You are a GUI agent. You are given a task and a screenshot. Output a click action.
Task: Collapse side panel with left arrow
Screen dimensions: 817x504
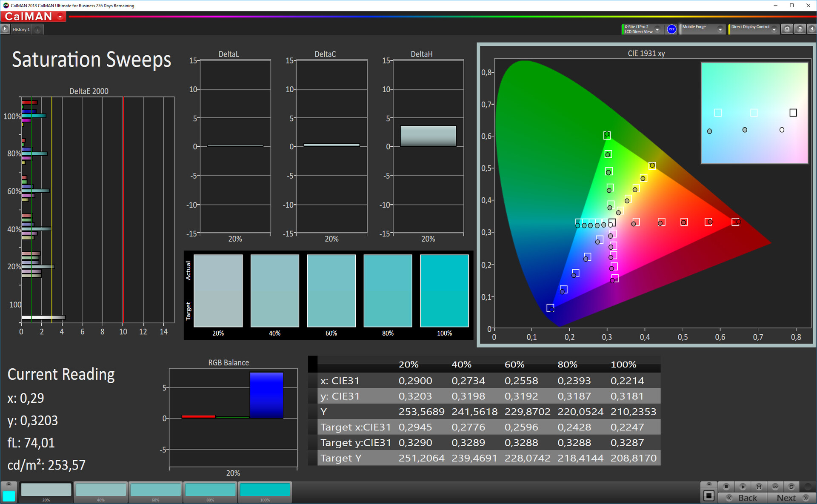tap(812, 29)
